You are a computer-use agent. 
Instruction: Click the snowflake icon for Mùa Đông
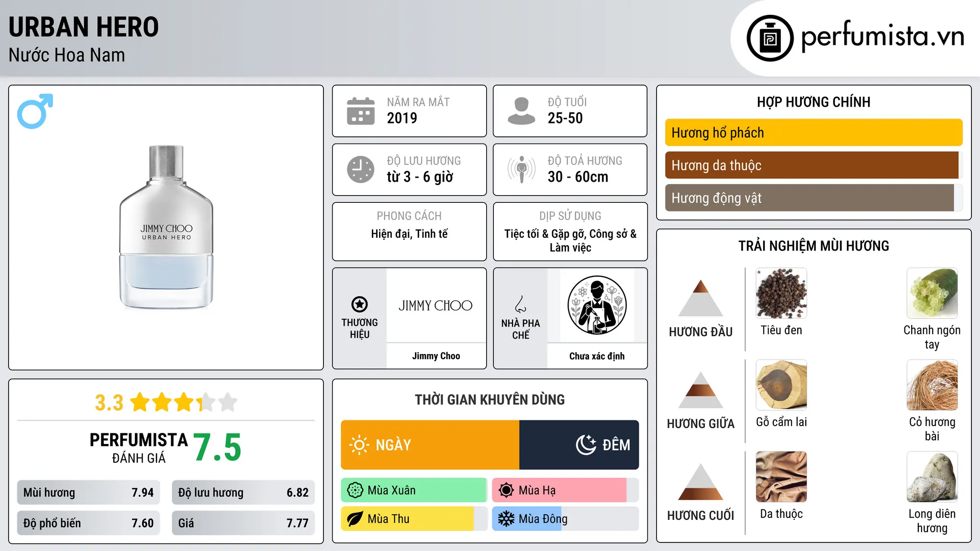(506, 519)
